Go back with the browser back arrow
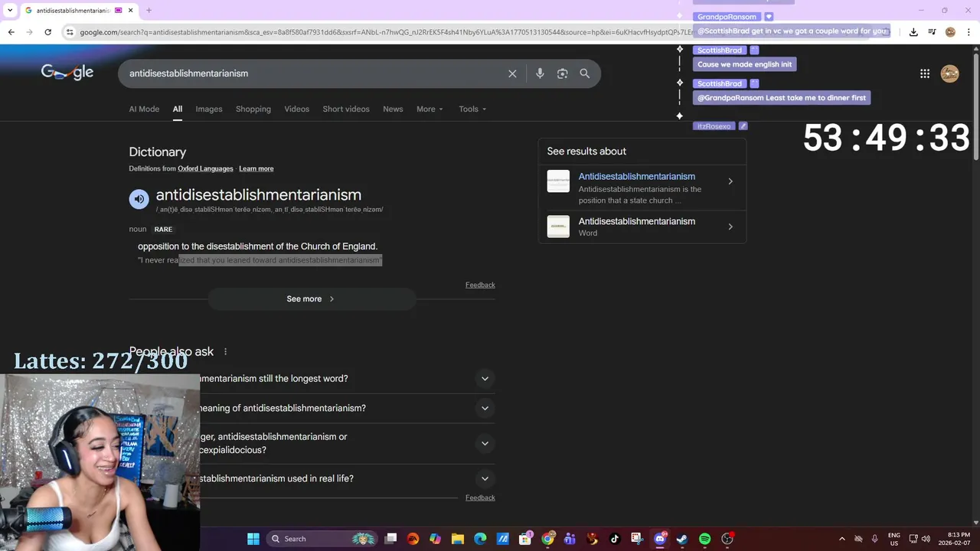This screenshot has width=980, height=551. 11,32
